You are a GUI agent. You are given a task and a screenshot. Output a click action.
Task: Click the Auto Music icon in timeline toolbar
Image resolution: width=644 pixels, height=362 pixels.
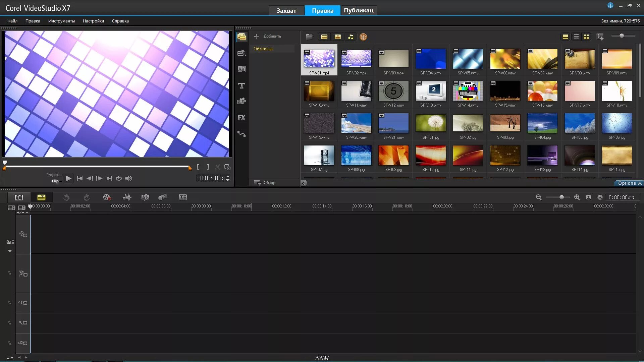pyautogui.click(x=145, y=197)
